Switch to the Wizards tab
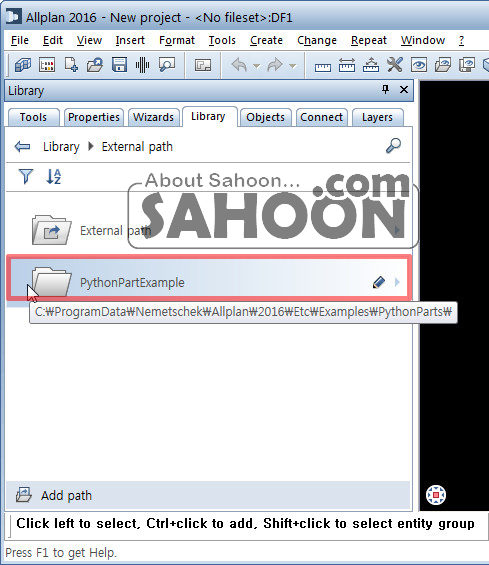 click(x=154, y=117)
